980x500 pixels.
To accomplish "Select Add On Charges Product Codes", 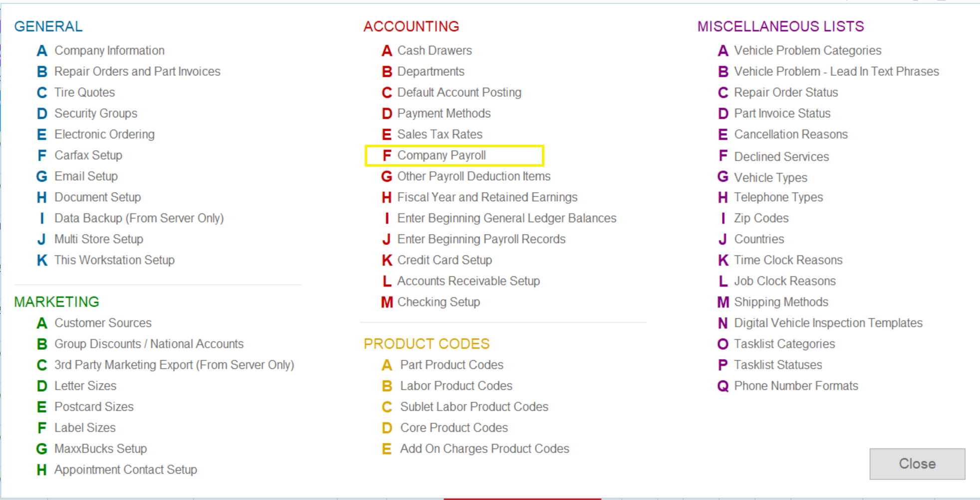I will coord(485,449).
